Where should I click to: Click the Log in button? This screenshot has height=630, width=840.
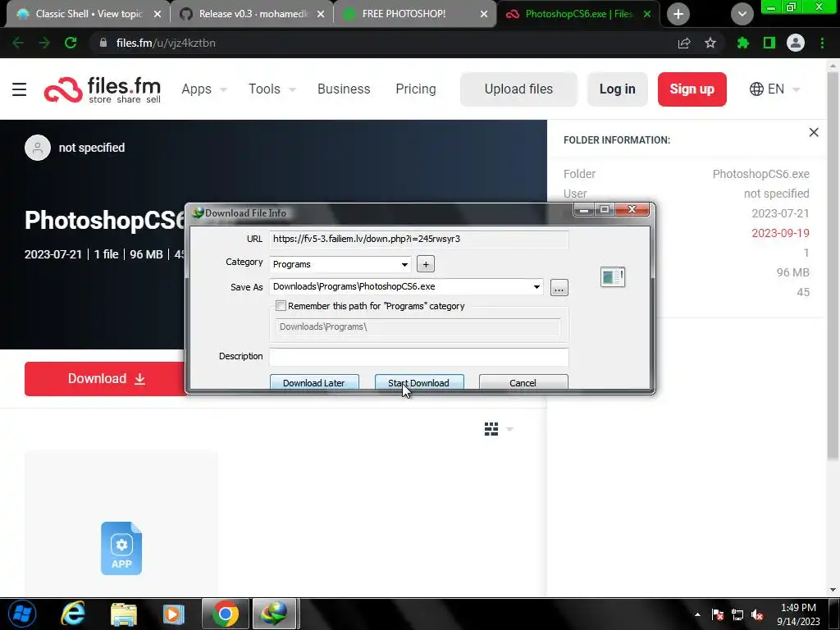coord(617,89)
